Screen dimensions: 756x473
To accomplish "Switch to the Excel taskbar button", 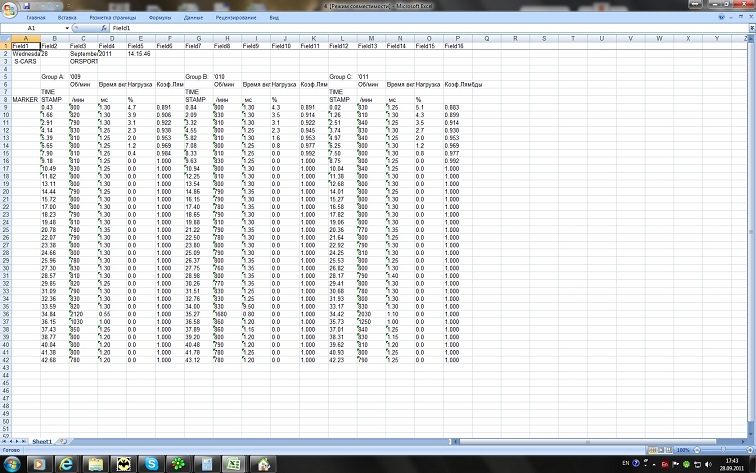I will tap(234, 464).
